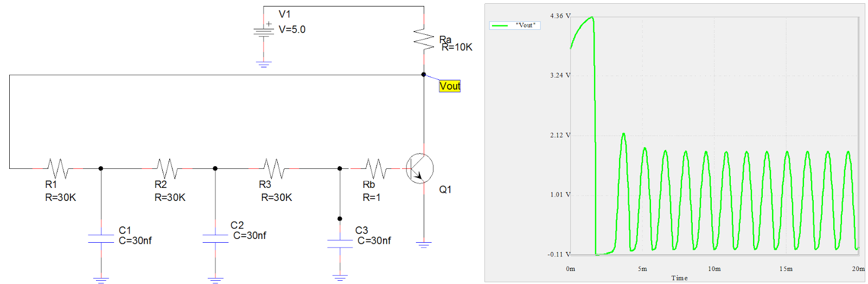Click the 5m time axis tick label
The height and width of the screenshot is (284, 868).
[x=642, y=269]
